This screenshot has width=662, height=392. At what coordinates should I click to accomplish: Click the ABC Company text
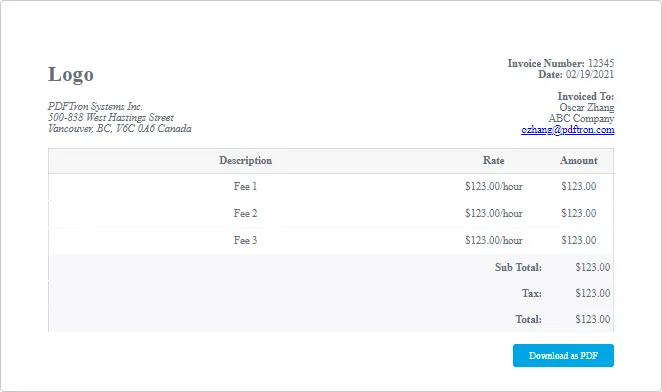581,118
